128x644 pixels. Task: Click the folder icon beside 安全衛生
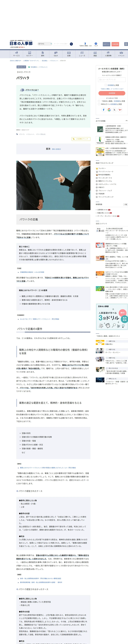(x=29, y=67)
